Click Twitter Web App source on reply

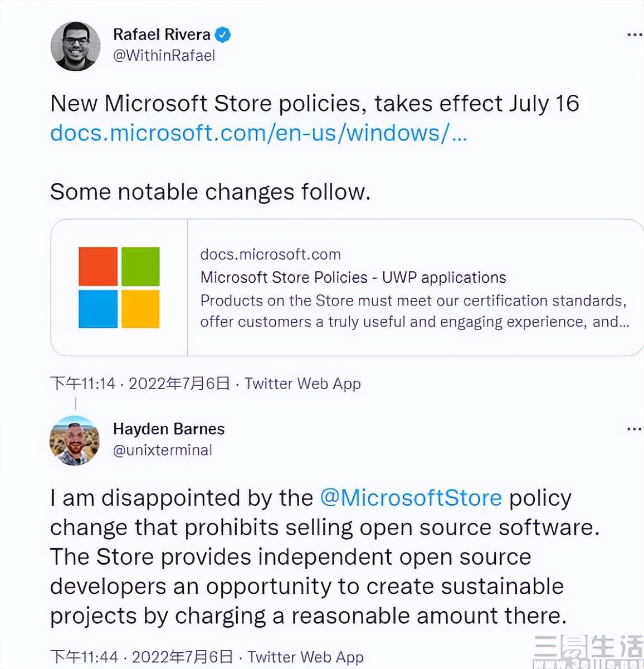[305, 657]
